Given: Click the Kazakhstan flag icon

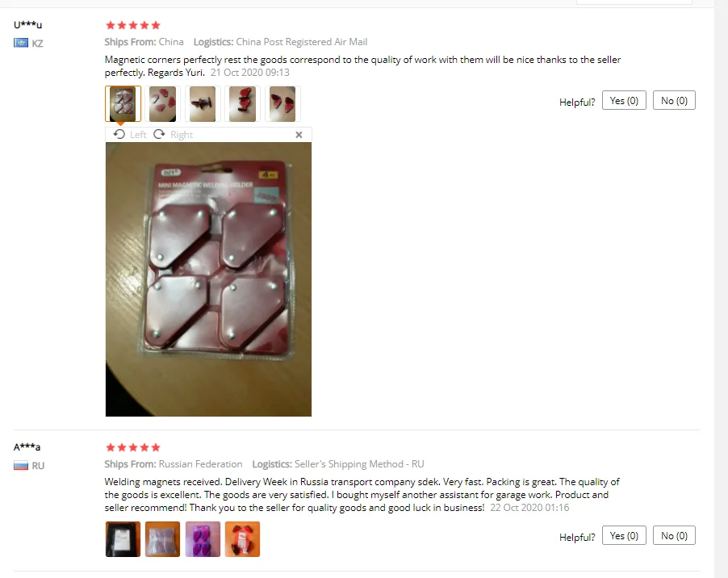Looking at the screenshot, I should (21, 43).
